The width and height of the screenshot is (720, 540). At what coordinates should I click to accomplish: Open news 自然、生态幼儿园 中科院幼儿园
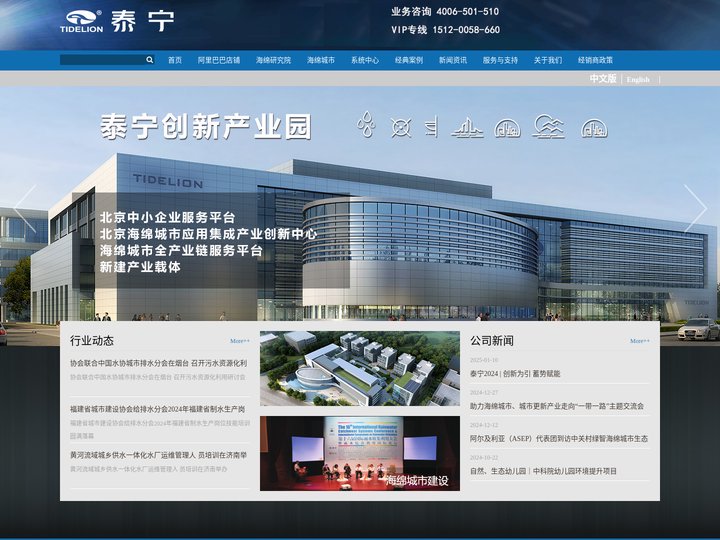[x=543, y=472]
